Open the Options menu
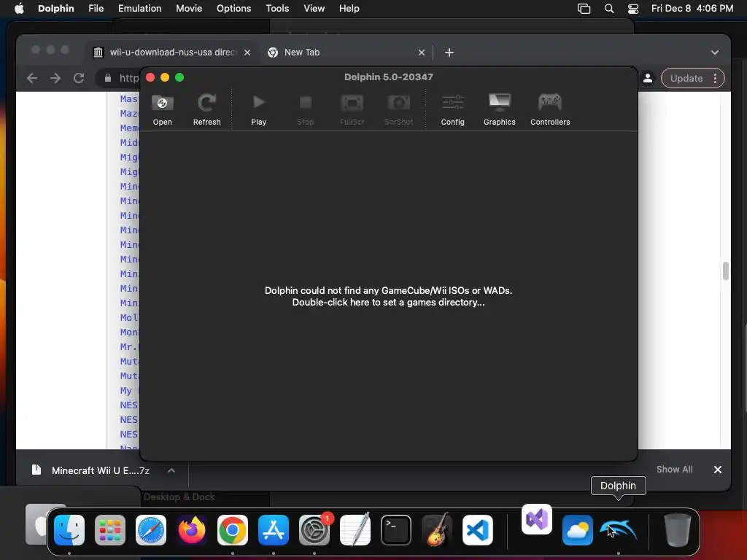747x560 pixels. click(x=233, y=9)
